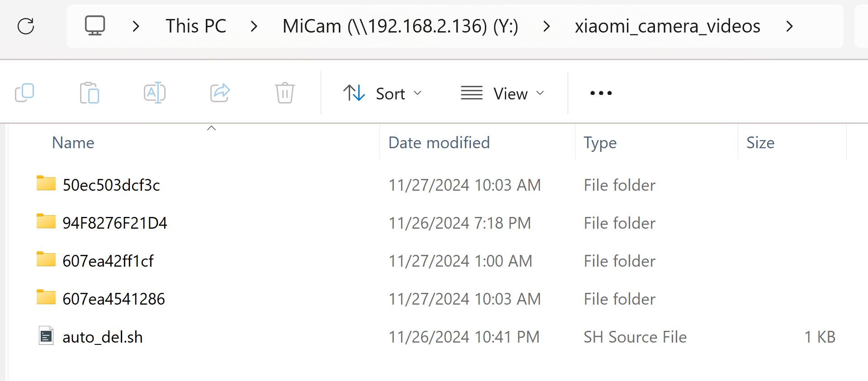868x381 pixels.
Task: Toggle the Name column sort order
Action: [73, 142]
